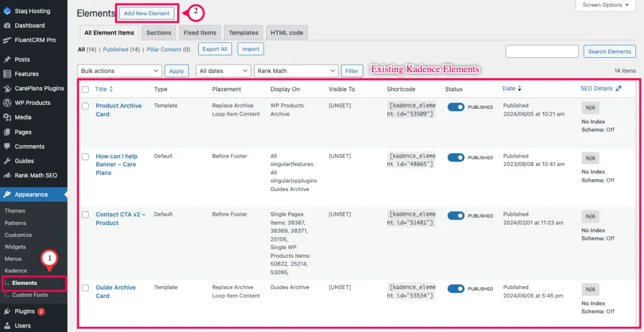This screenshot has width=644, height=332.
Task: Open Patterns under Appearance
Action: (x=15, y=223)
